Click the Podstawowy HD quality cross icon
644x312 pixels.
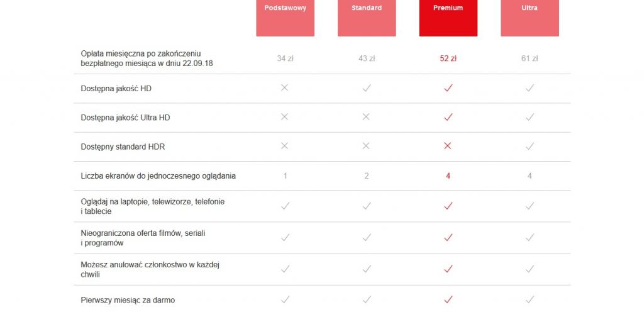285,88
